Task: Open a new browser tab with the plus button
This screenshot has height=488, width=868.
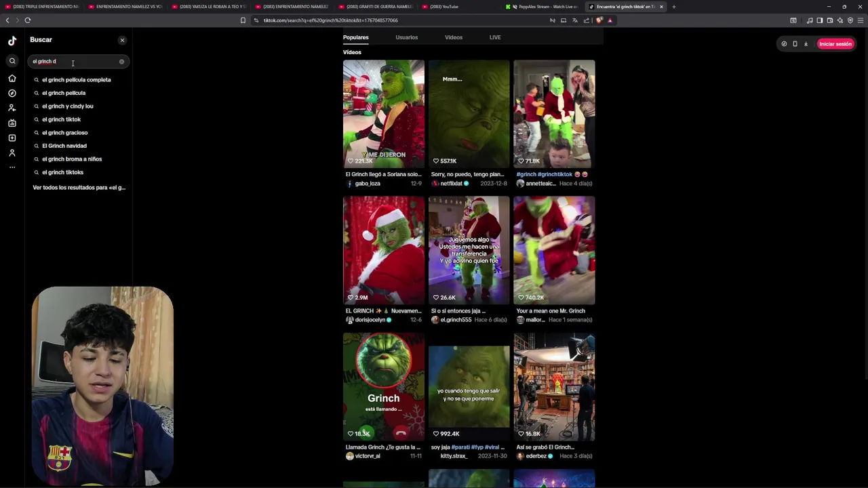Action: [673, 7]
